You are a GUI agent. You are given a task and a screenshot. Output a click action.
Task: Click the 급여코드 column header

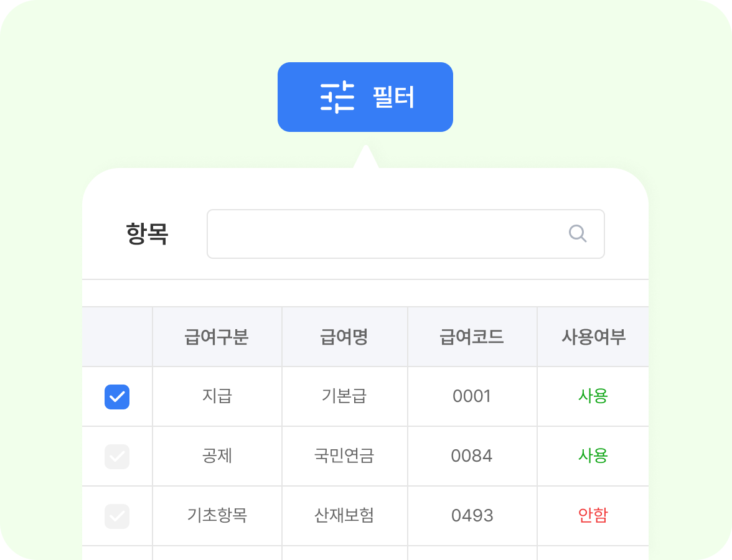[472, 336]
